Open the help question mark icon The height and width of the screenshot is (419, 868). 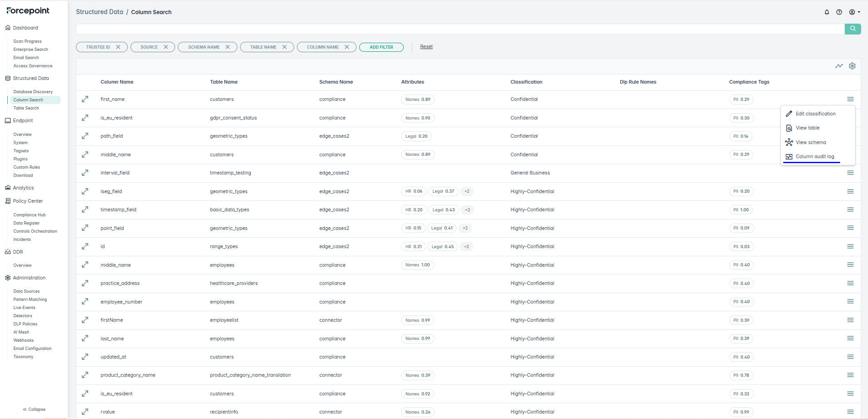click(x=839, y=12)
